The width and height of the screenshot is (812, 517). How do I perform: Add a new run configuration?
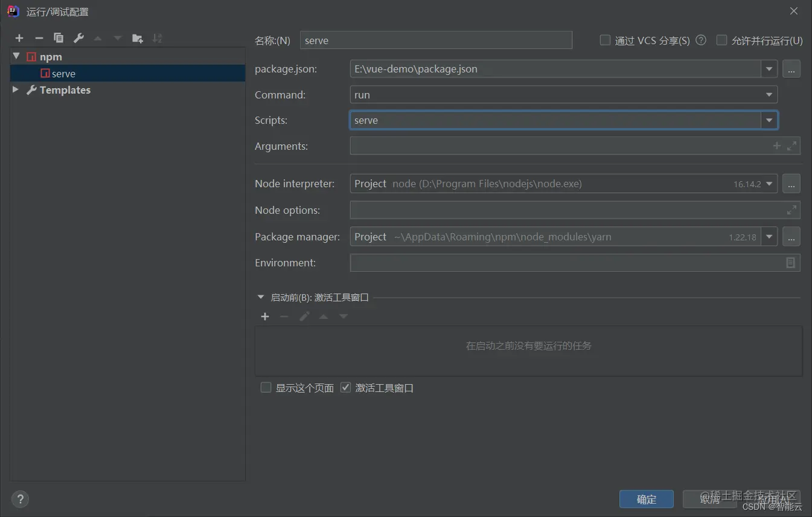(x=19, y=38)
